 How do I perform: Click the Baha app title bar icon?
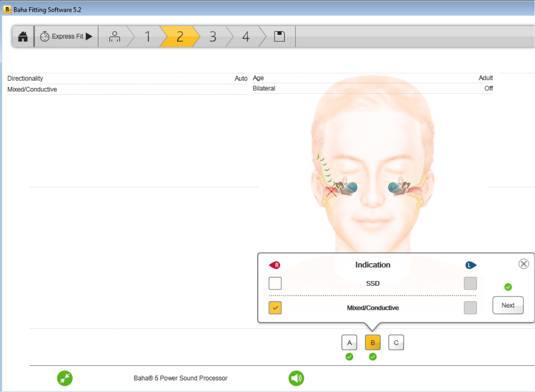(x=7, y=9)
